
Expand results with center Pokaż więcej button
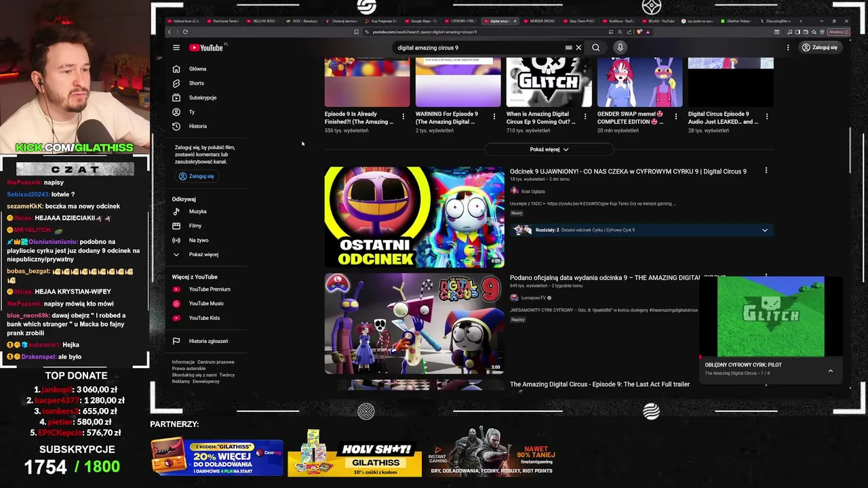point(549,149)
